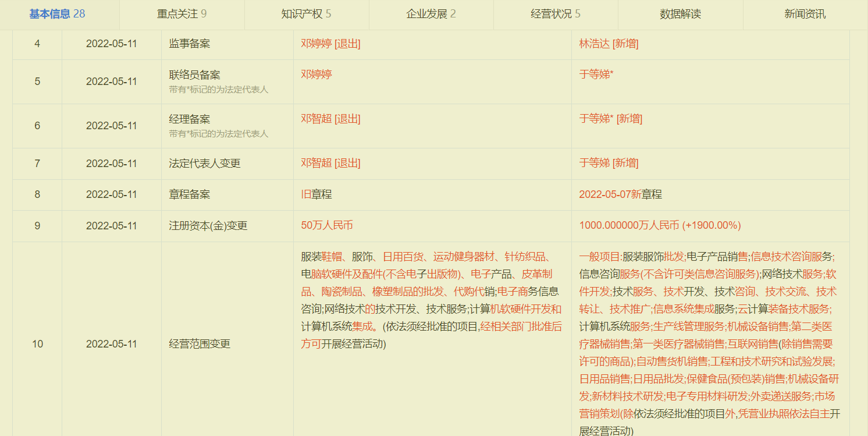Open the 知识产权 tab
This screenshot has width=868, height=436.
pos(305,13)
